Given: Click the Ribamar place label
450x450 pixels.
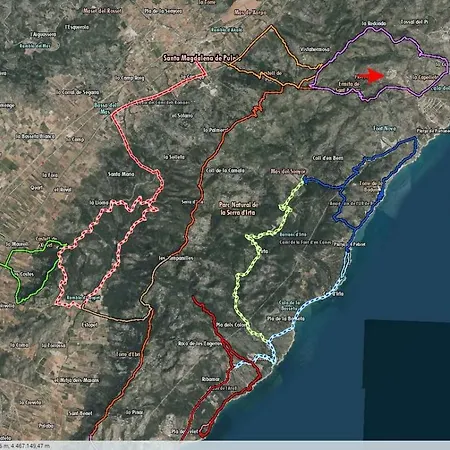Looking at the screenshot, I should coord(211,379).
